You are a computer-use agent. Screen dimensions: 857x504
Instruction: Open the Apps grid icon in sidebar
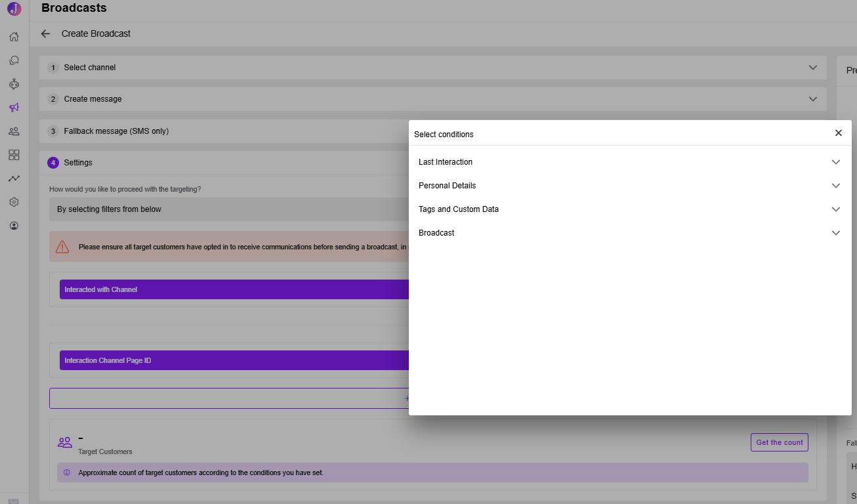(14, 155)
